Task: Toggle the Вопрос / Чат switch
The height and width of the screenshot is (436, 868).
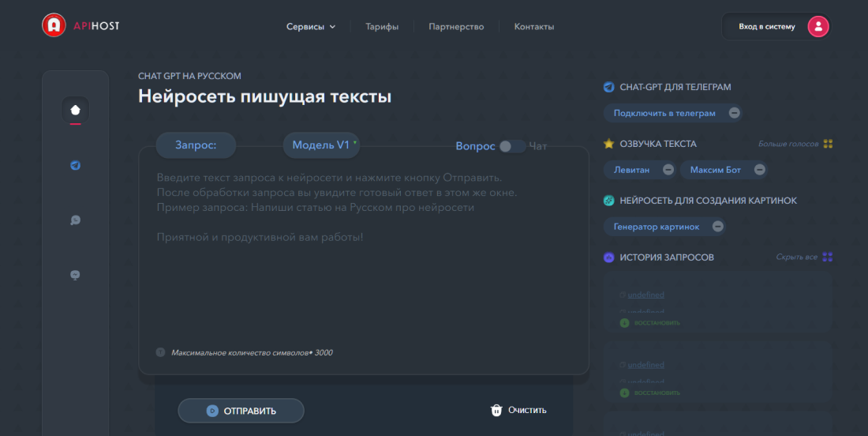Action: (512, 146)
